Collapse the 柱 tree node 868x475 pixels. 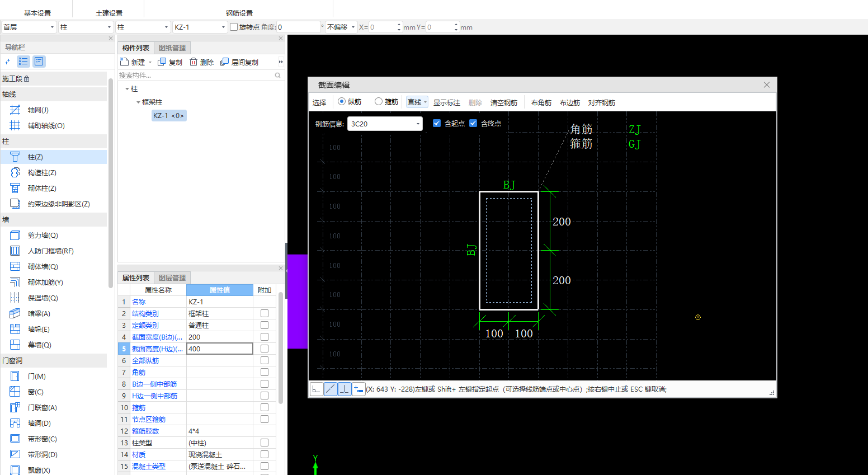click(x=127, y=89)
